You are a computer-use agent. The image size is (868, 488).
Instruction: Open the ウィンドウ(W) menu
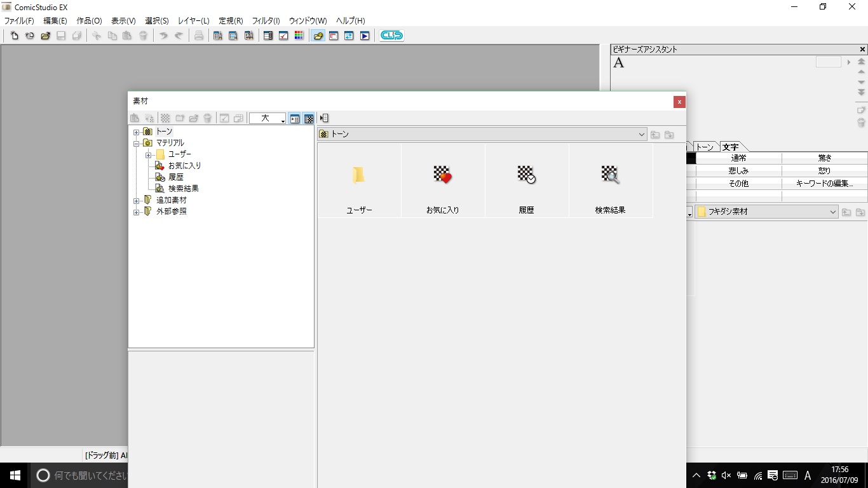click(308, 21)
